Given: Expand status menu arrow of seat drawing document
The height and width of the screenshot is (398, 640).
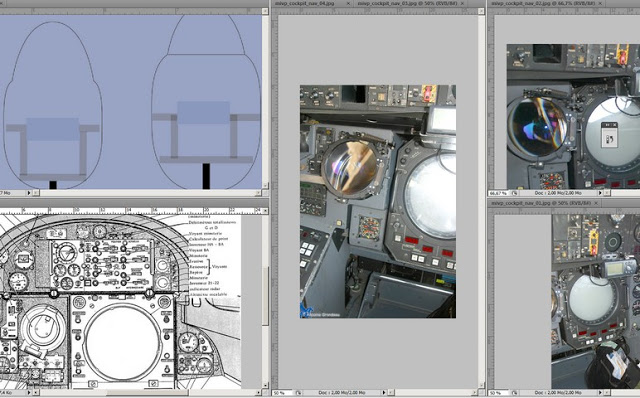Looking at the screenshot, I should [x=29, y=193].
